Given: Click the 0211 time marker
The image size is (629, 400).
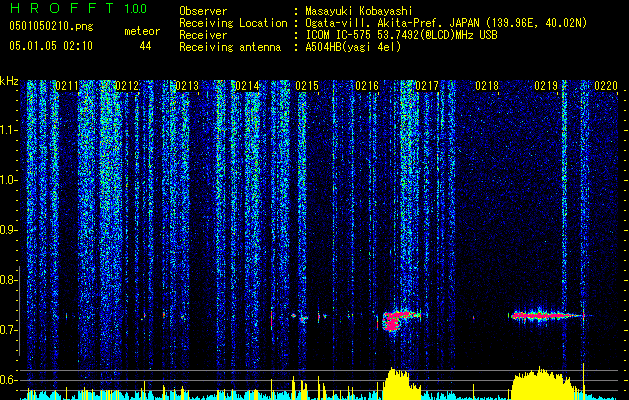Looking at the screenshot, I should (67, 85).
